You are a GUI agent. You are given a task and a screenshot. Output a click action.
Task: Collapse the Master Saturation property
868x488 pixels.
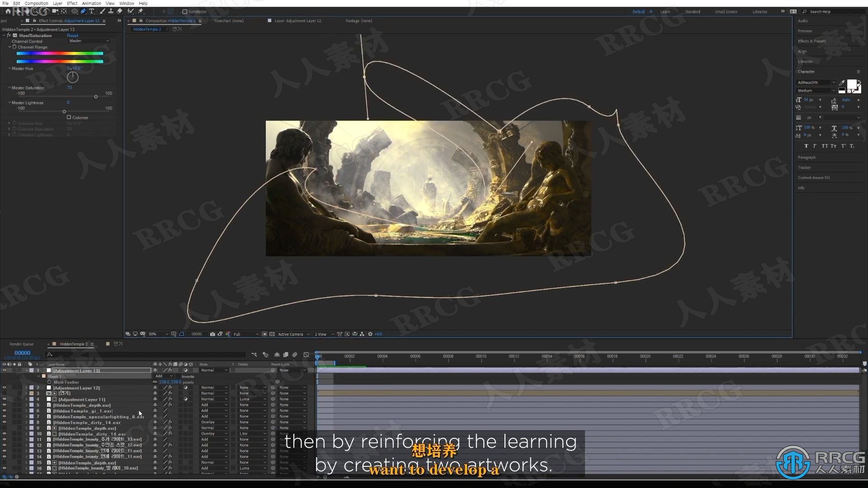(9, 88)
